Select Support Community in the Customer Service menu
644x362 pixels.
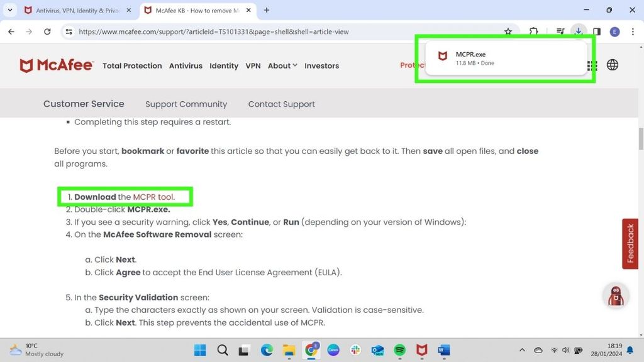pos(186,104)
